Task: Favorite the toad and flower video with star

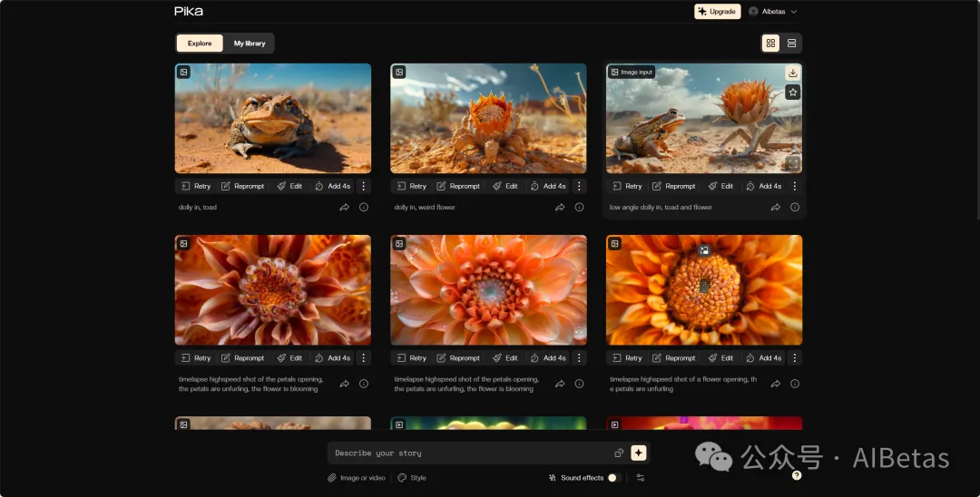Action: coord(792,93)
